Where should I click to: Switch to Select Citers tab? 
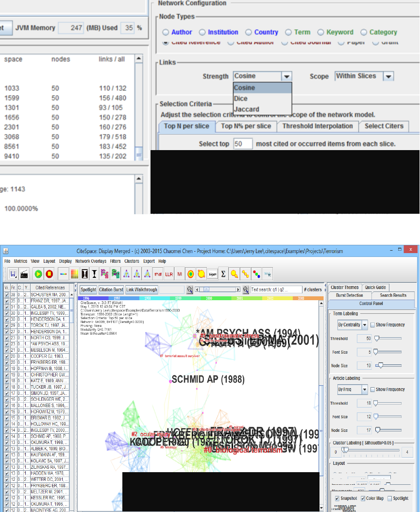click(x=384, y=126)
